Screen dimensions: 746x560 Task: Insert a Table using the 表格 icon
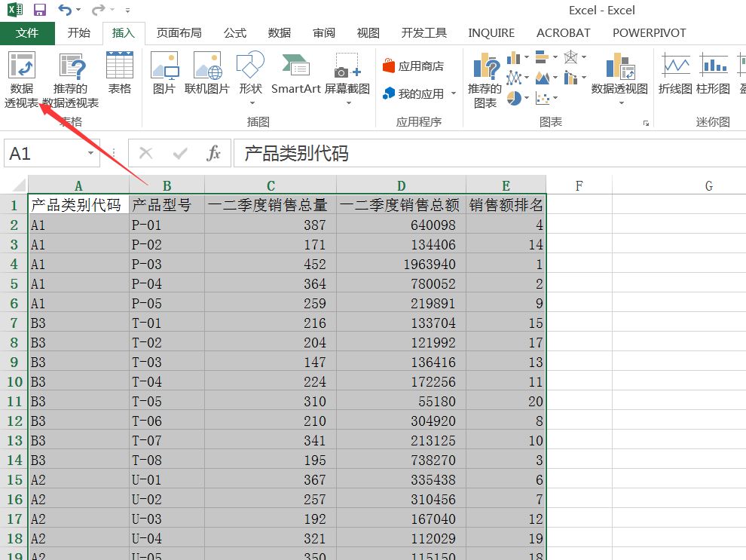tap(119, 73)
